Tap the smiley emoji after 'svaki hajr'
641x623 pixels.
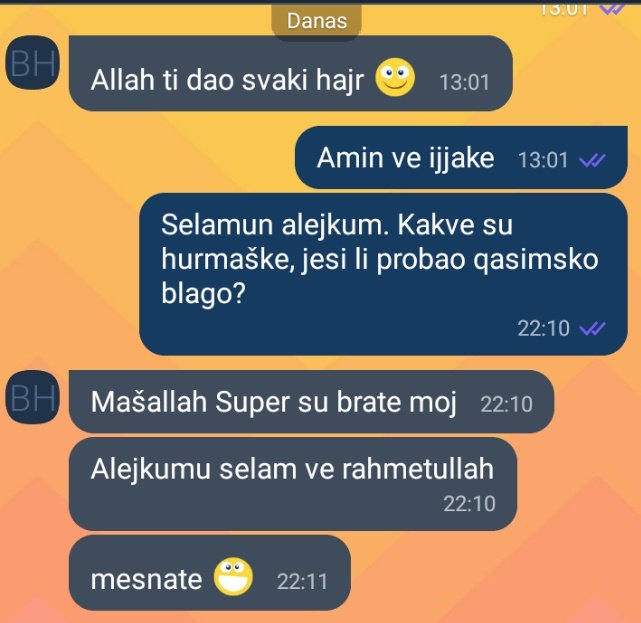pos(395,77)
